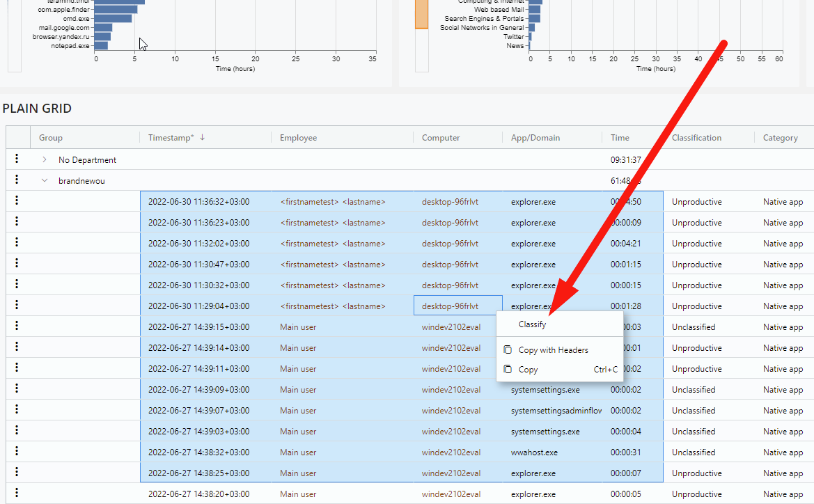Select Copy Ctrl+C in context menu

(x=529, y=370)
